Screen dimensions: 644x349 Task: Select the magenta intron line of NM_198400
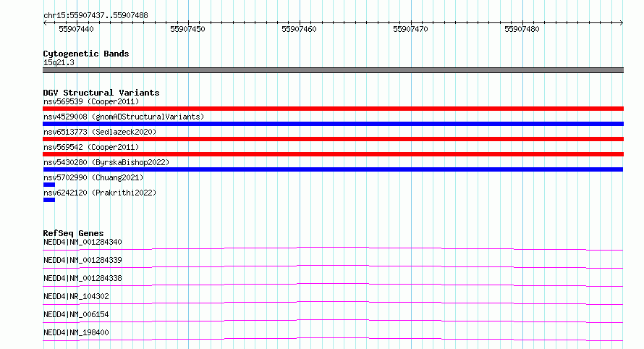(333, 339)
